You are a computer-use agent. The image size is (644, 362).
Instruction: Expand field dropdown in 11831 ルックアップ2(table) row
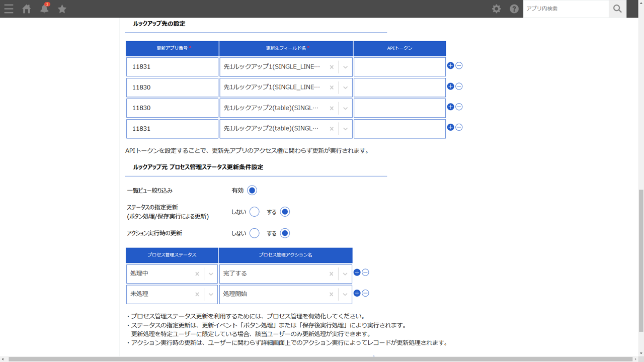[345, 129]
